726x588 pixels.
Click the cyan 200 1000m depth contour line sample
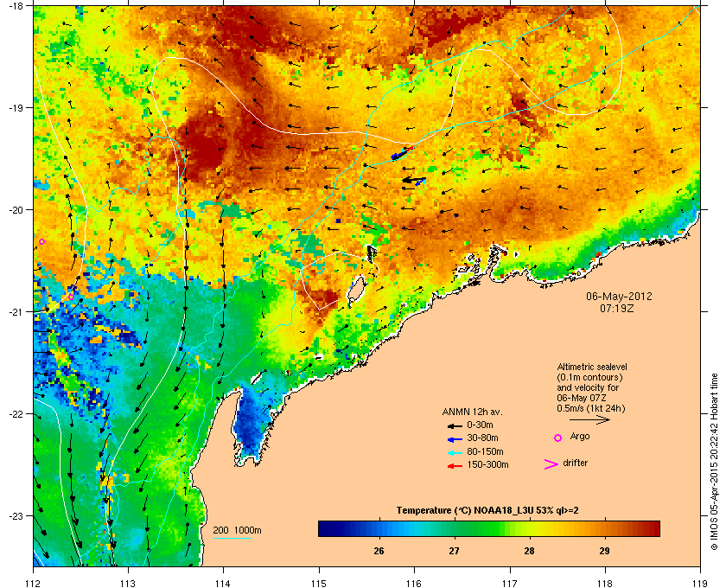[x=232, y=539]
